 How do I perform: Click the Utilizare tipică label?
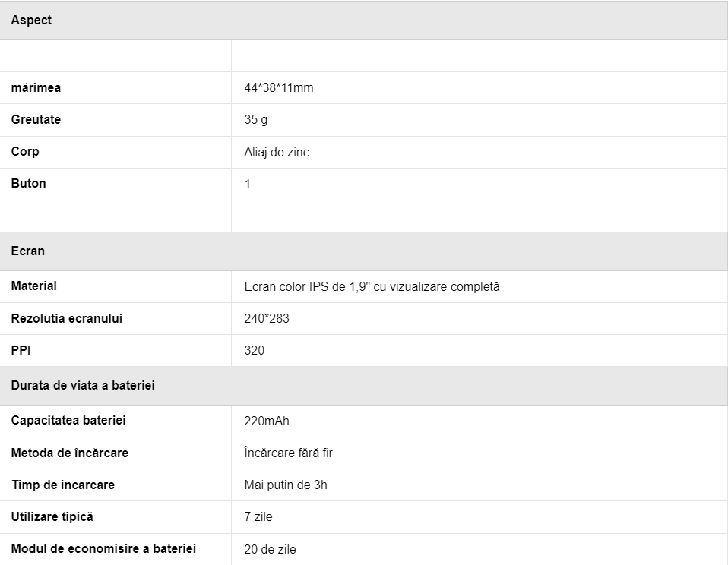pyautogui.click(x=52, y=516)
